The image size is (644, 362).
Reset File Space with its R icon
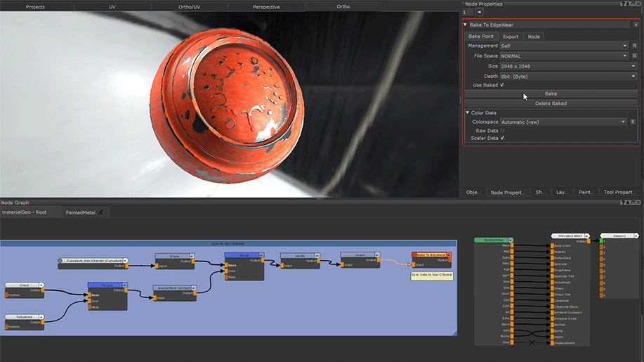coord(633,56)
